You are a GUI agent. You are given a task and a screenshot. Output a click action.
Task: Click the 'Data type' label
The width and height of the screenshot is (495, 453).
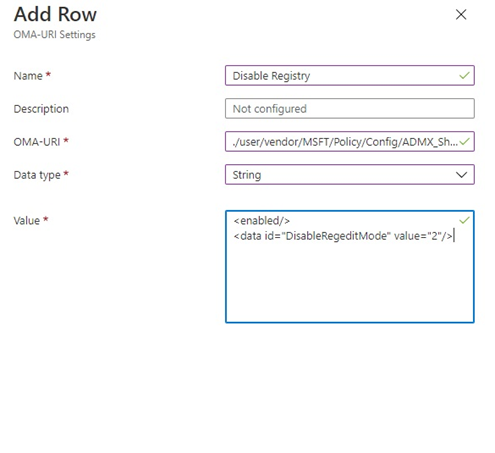coord(37,175)
